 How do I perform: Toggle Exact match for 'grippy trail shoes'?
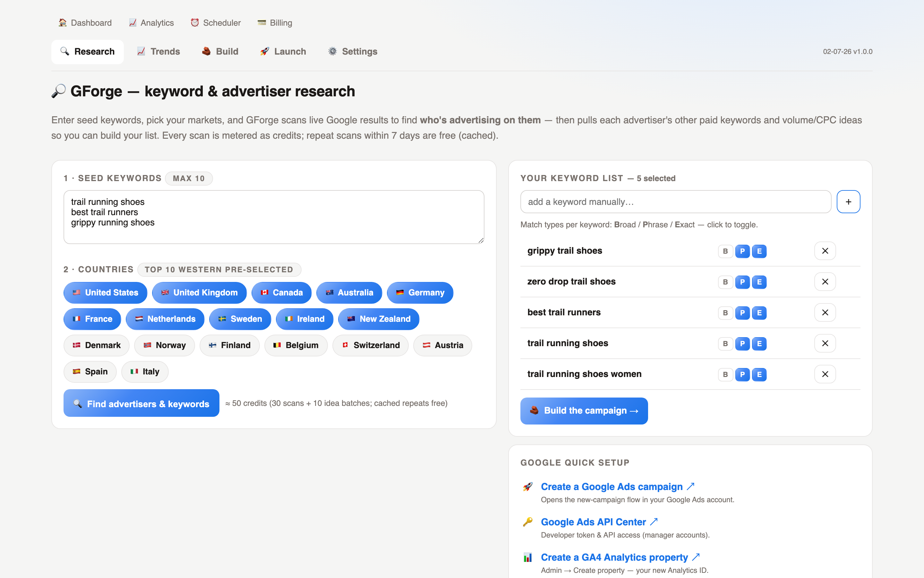(759, 251)
